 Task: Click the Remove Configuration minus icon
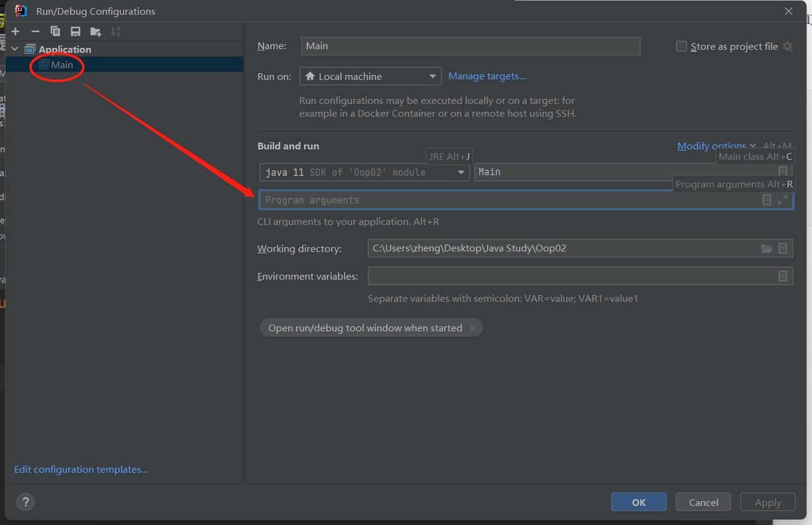(36, 31)
